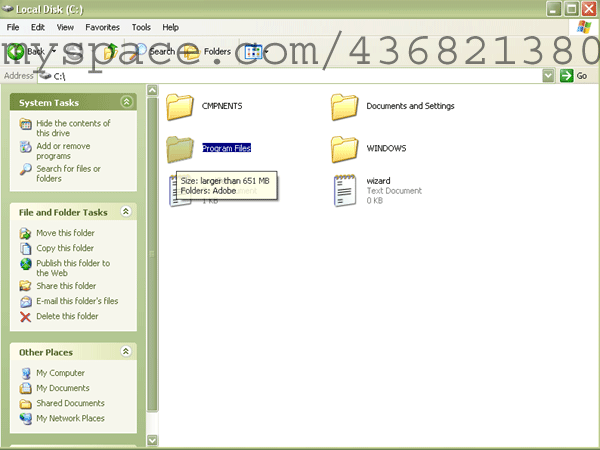Click the Go button
The width and height of the screenshot is (600, 450).
(574, 76)
